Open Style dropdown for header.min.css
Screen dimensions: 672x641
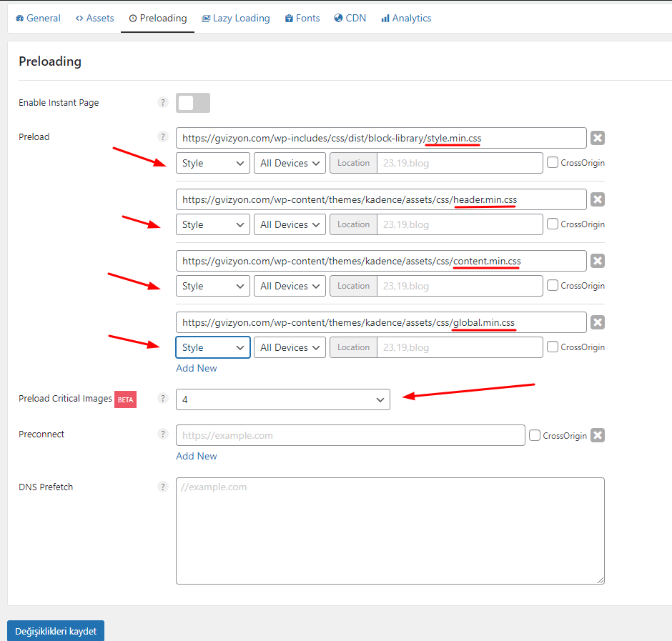pyautogui.click(x=213, y=224)
